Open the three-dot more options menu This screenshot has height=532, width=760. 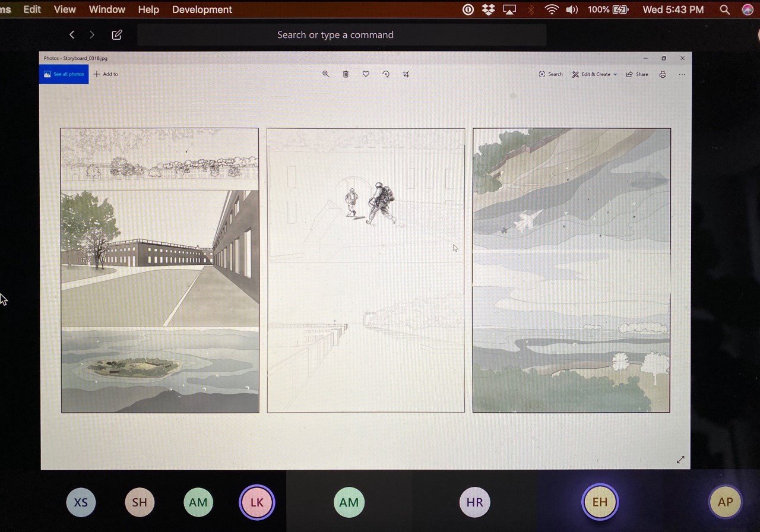pyautogui.click(x=682, y=74)
